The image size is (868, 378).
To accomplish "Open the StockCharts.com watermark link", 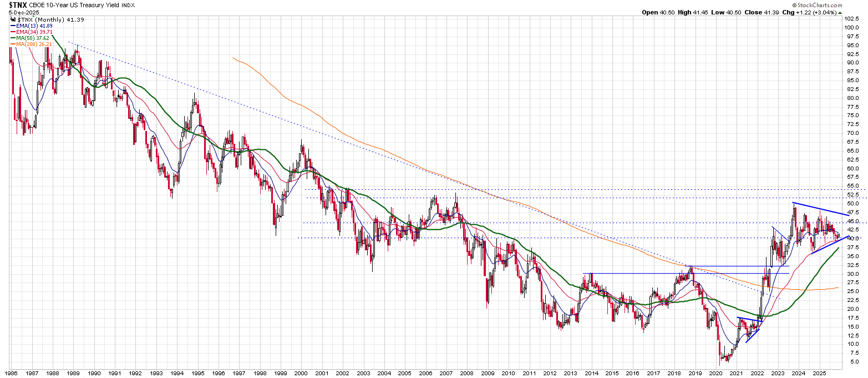I will point(816,5).
